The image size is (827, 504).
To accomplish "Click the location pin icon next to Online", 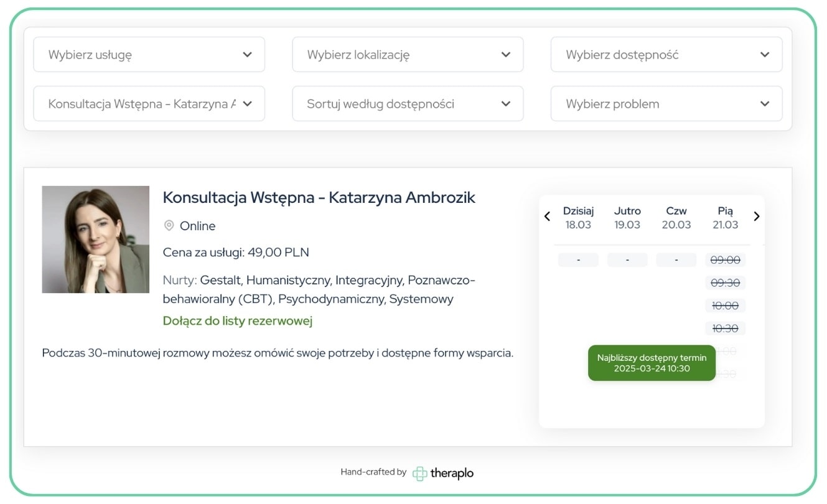I will click(168, 226).
